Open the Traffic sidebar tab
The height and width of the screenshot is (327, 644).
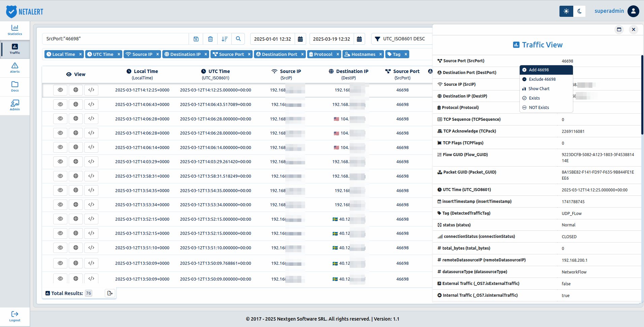pos(15,49)
